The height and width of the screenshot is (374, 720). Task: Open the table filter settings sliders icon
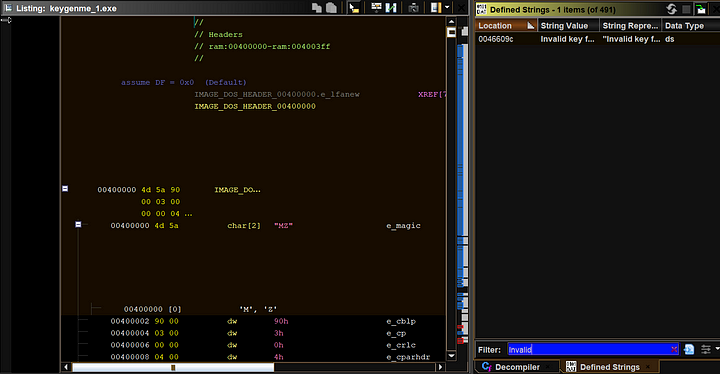tap(706, 350)
